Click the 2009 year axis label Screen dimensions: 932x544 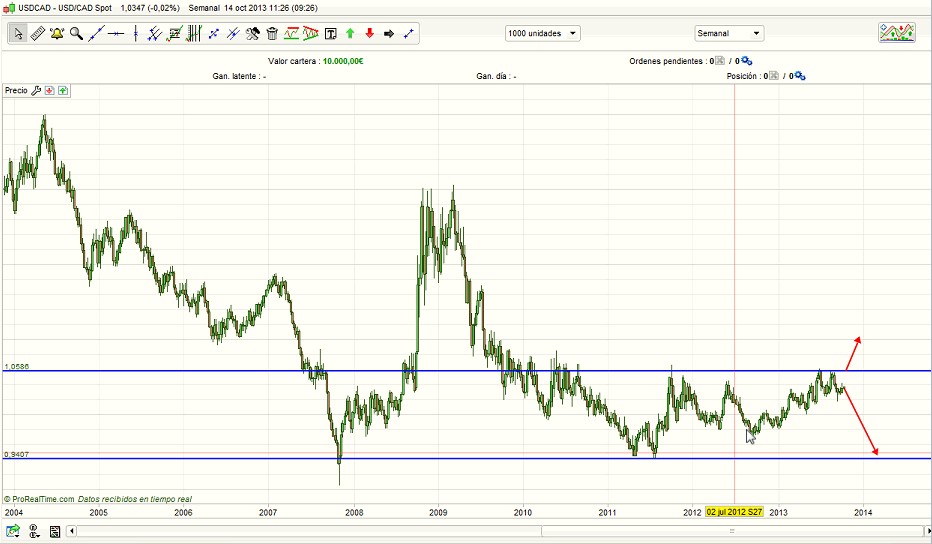(x=438, y=512)
